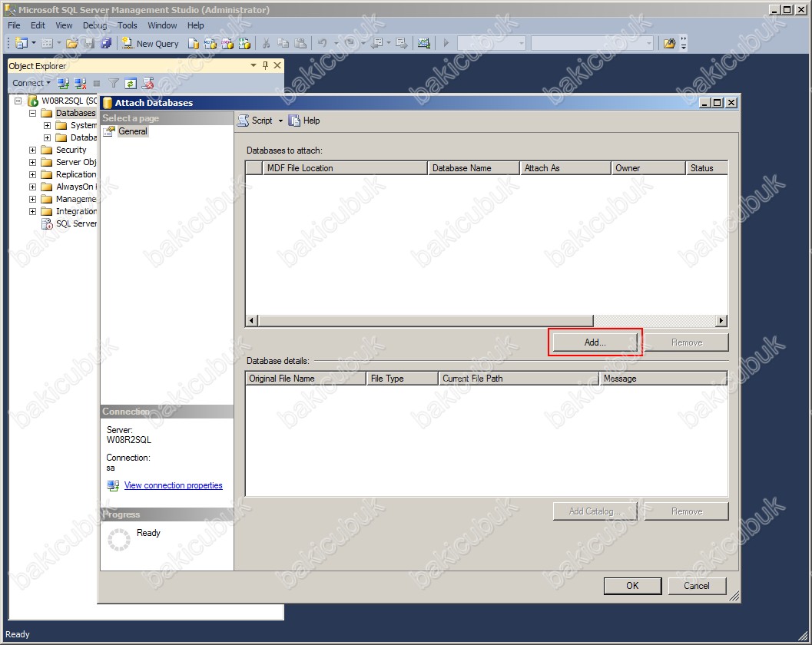This screenshot has width=812, height=645.
Task: Click the Current File Path column header
Action: pos(518,379)
